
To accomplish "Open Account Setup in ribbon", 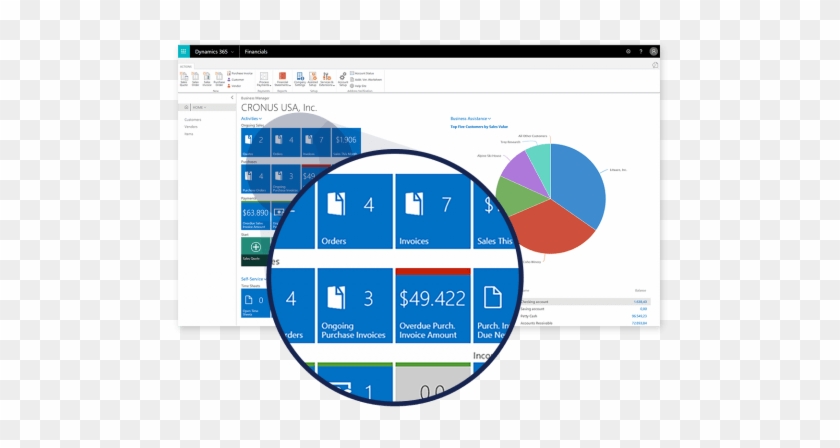I will click(343, 79).
